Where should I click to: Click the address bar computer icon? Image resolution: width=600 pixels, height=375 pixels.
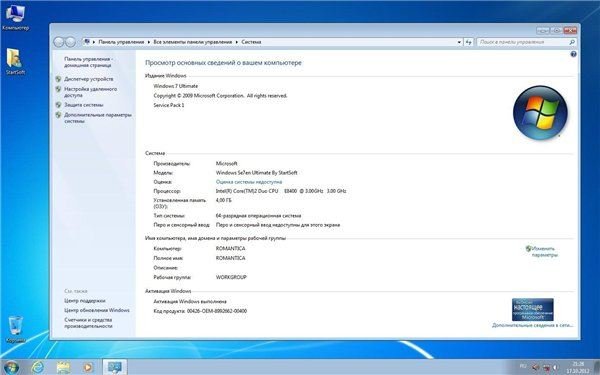pyautogui.click(x=87, y=42)
